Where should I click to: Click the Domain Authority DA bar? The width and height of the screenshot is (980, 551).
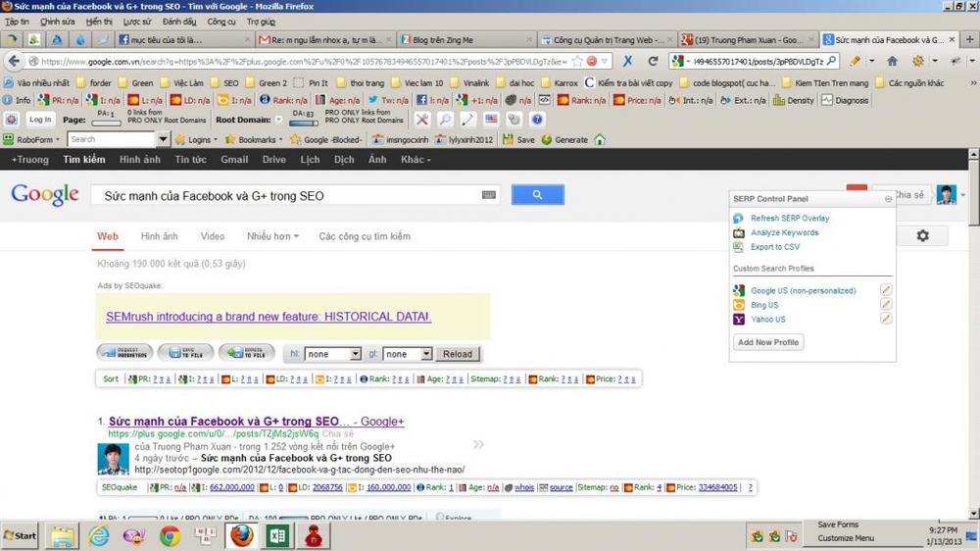point(303,124)
